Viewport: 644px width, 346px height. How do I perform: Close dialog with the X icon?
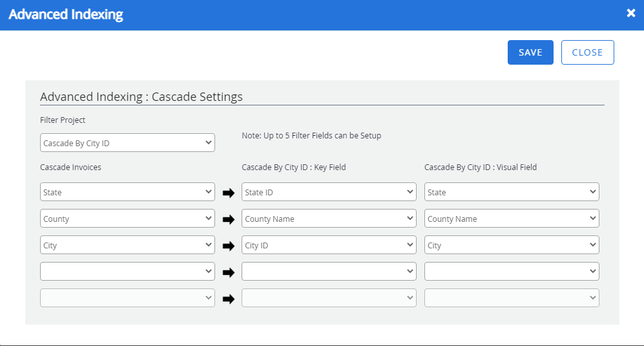click(630, 13)
